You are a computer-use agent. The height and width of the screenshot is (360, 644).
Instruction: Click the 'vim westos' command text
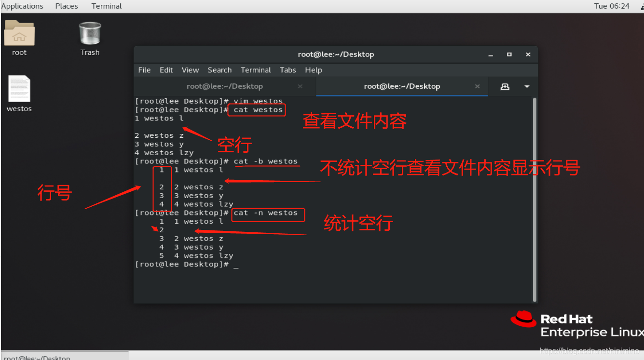(258, 101)
